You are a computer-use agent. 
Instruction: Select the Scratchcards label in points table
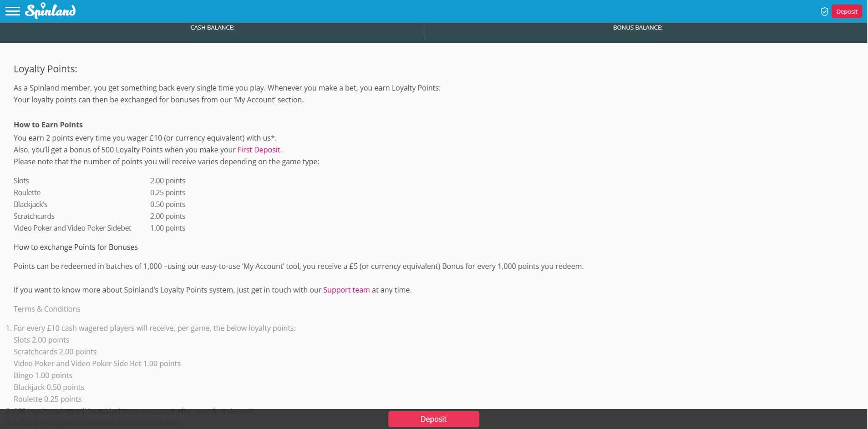coord(34,216)
